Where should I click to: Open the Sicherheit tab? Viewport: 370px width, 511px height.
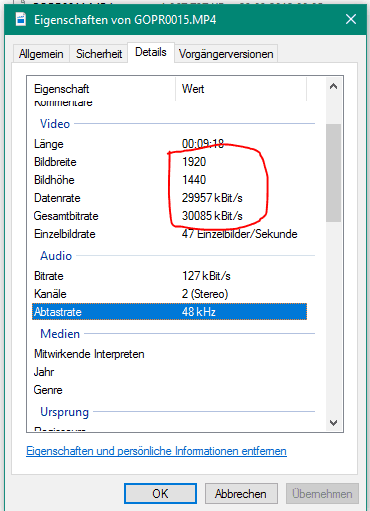(x=99, y=54)
